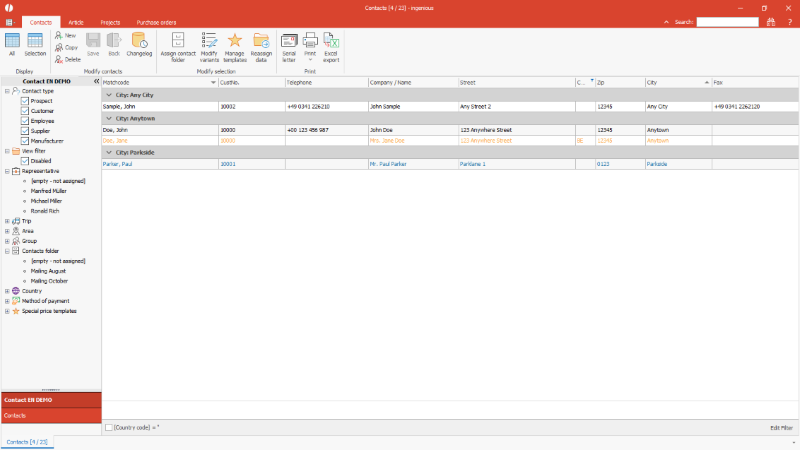
Task: Expand the Method of payment node
Action: click(7, 301)
